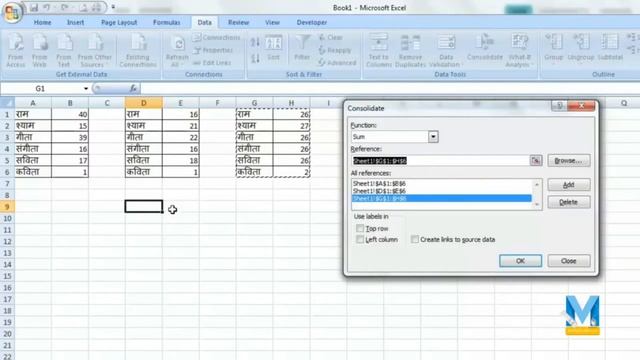The height and width of the screenshot is (360, 640).
Task: Click Subtotal icon
Action: pyautogui.click(x=610, y=48)
